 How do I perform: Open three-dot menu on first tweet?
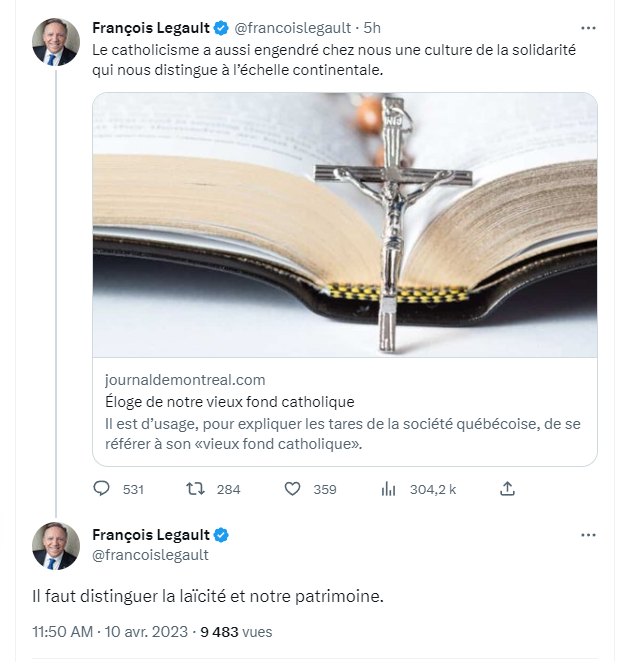pyautogui.click(x=588, y=28)
